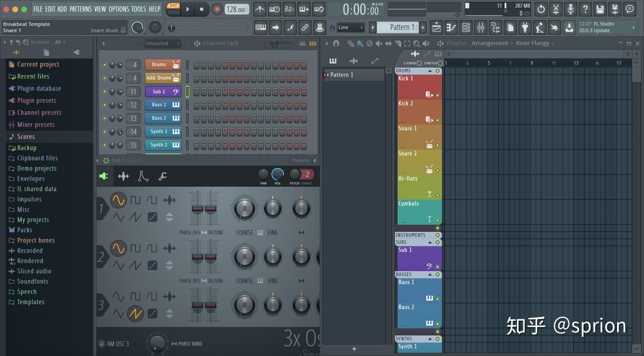Select the playlist mute tool
Viewport: 644px width, 356px height.
379,43
